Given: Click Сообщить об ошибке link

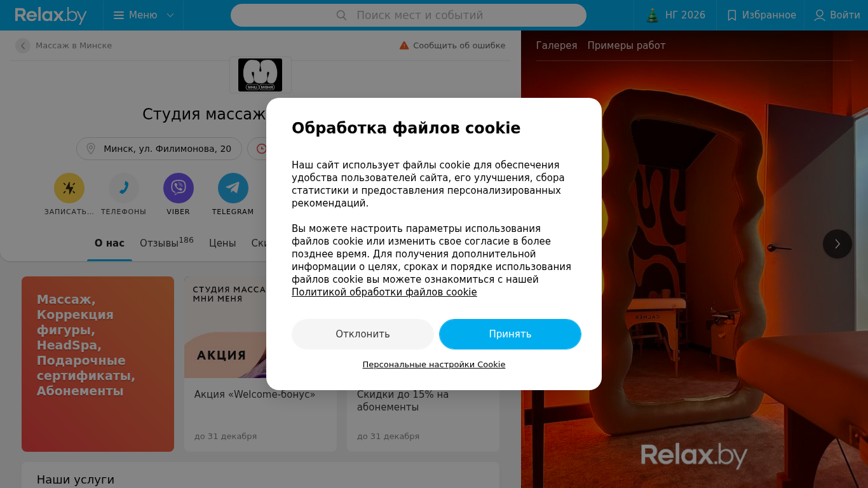Looking at the screenshot, I should [452, 46].
